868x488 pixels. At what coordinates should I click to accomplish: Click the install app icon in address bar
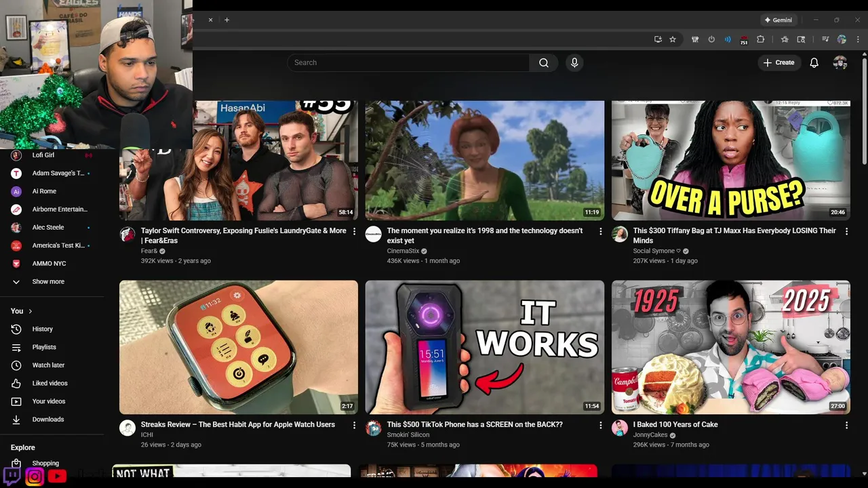tap(658, 39)
